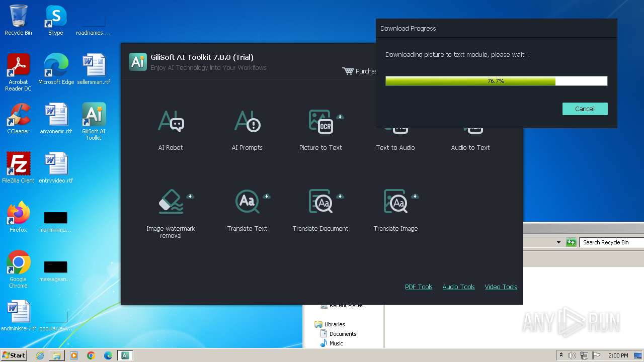Click the Explorer refresh button
The width and height of the screenshot is (644, 362).
click(571, 242)
